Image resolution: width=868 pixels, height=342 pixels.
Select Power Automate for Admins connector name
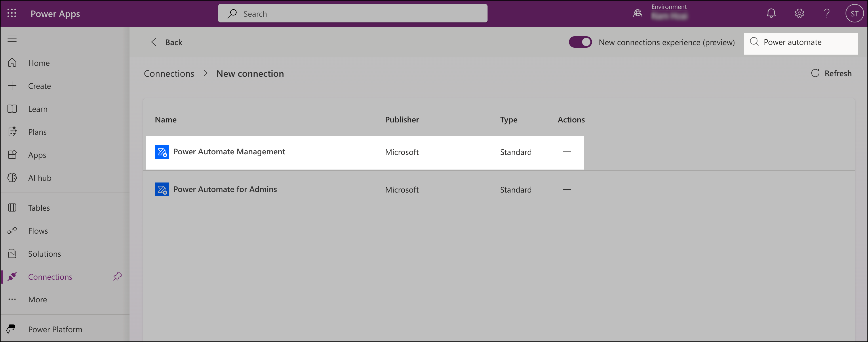pos(225,189)
